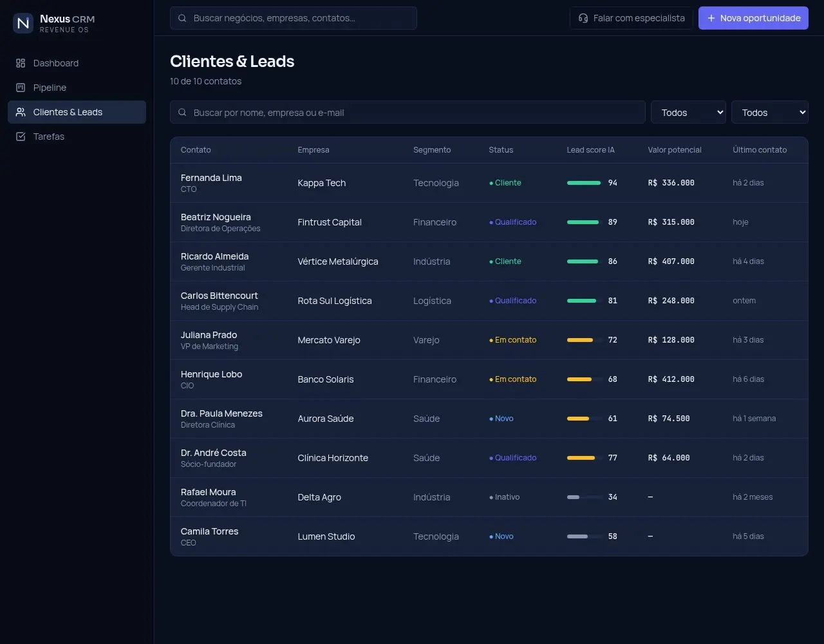Image resolution: width=824 pixels, height=644 pixels.
Task: Click the Dashboard grid icon in sidebar
Action: [x=21, y=63]
